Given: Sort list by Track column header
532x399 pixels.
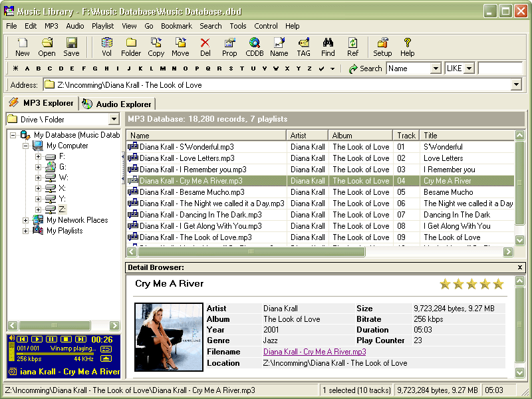Looking at the screenshot, I should (406, 136).
